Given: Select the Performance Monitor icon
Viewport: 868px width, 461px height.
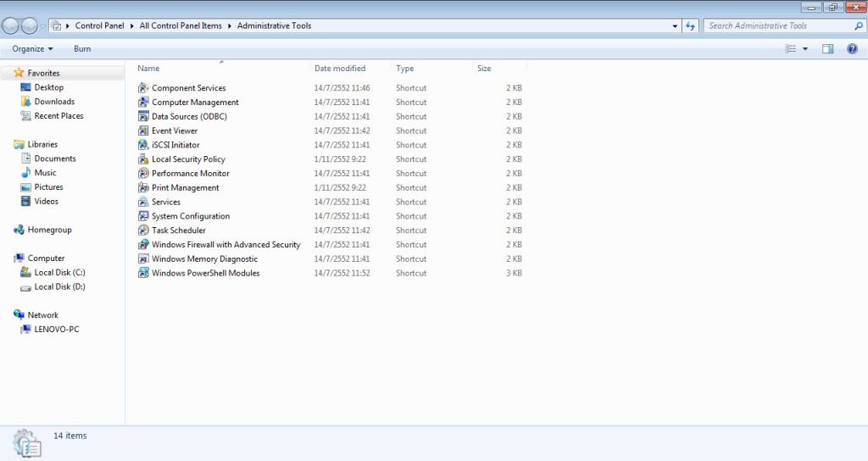Looking at the screenshot, I should tap(143, 173).
